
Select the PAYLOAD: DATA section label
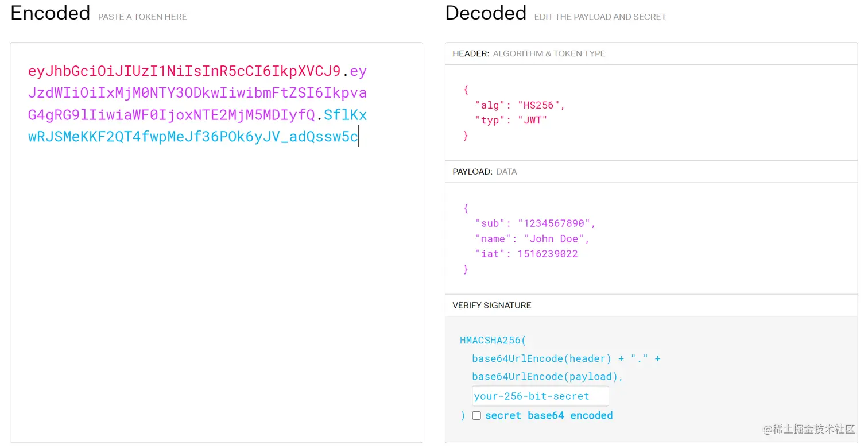[485, 172]
